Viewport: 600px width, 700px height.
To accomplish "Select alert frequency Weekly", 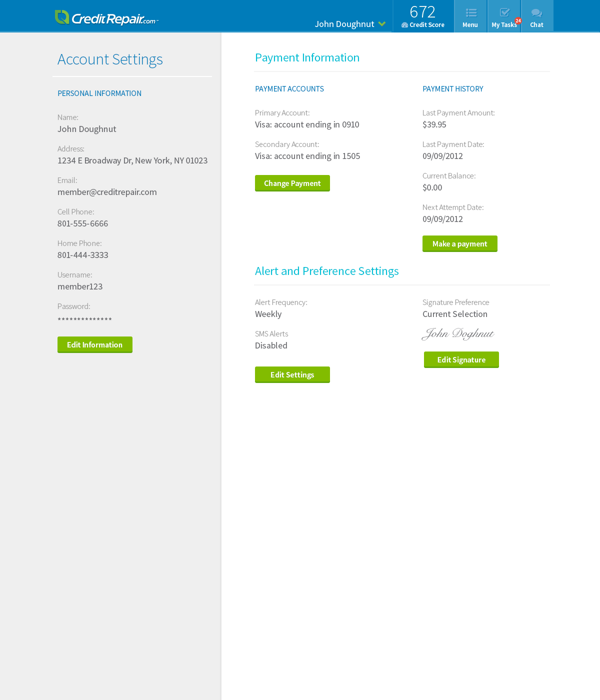I will click(268, 314).
